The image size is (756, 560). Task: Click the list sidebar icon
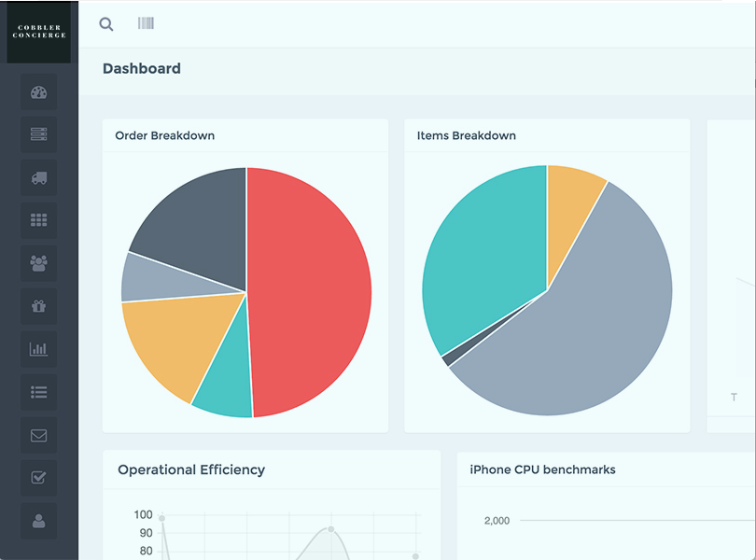point(39,392)
